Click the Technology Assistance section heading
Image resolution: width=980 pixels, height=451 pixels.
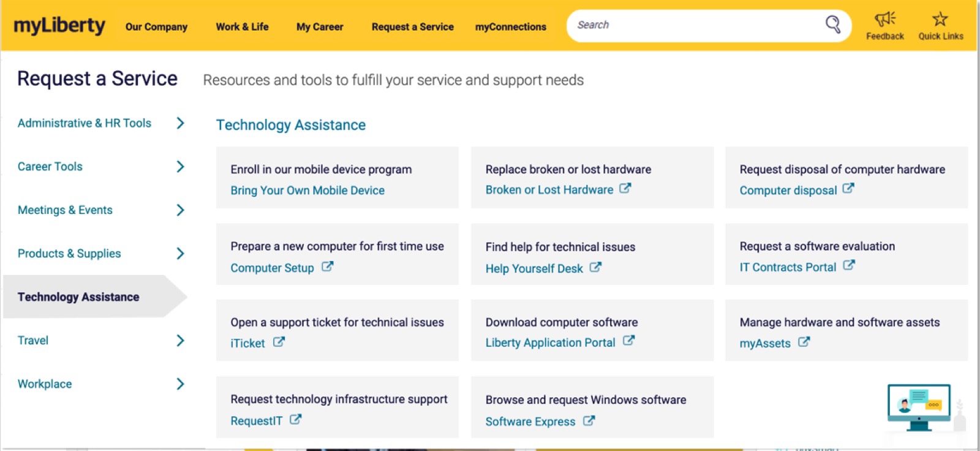pos(291,125)
